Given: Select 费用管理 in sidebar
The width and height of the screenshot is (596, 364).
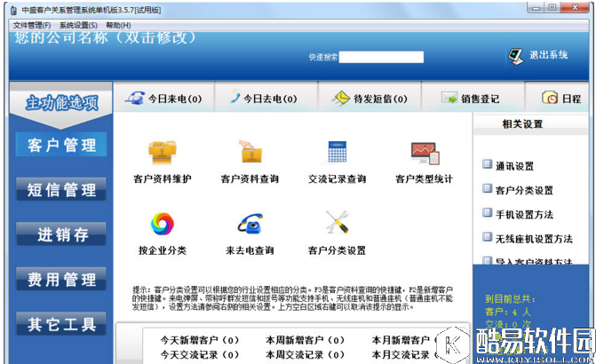Looking at the screenshot, I should (x=61, y=279).
